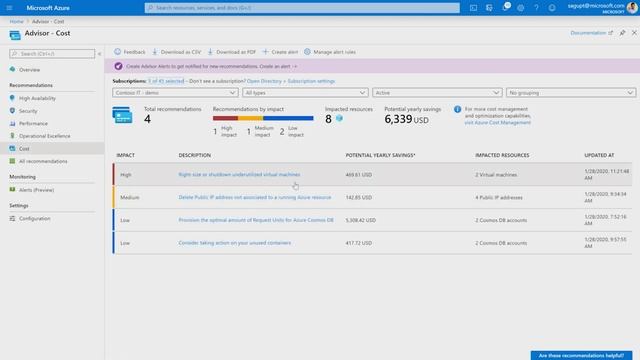640x360 pixels.
Task: Open the Documentation link
Action: click(x=591, y=33)
